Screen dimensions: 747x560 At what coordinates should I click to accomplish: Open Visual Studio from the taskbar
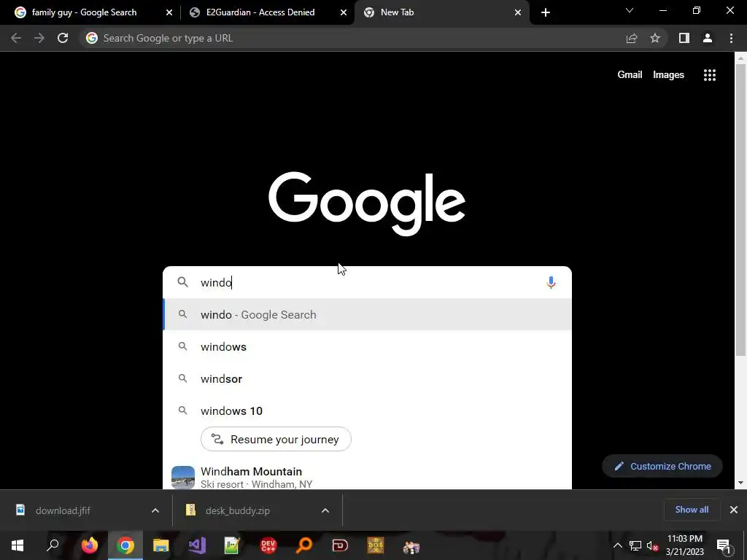197,545
